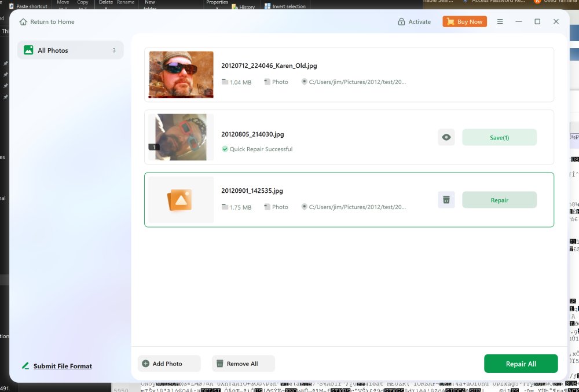Click the pencil icon beside Submit File Format
The image size is (579, 392).
pos(24,366)
